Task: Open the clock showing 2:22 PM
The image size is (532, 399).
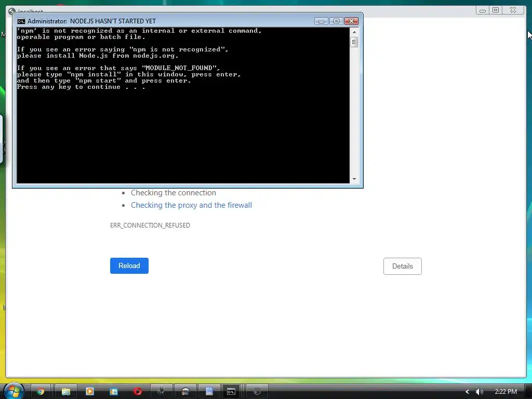Action: [506, 392]
